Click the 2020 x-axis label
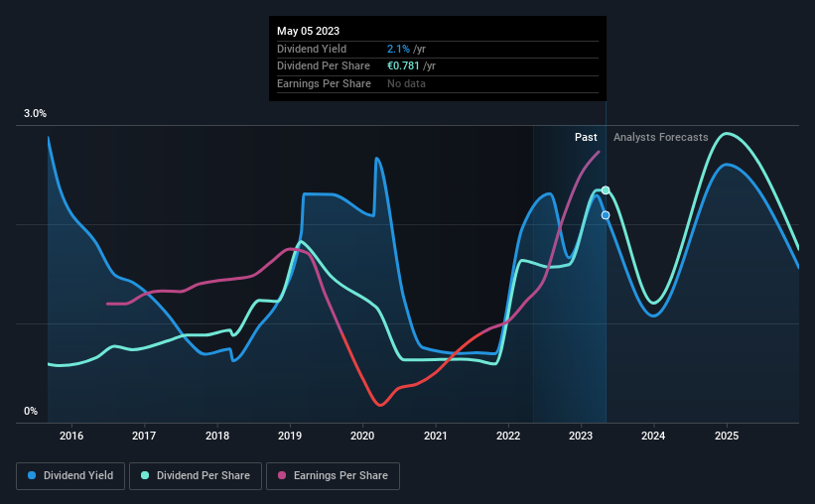The width and height of the screenshot is (815, 504). [x=362, y=436]
